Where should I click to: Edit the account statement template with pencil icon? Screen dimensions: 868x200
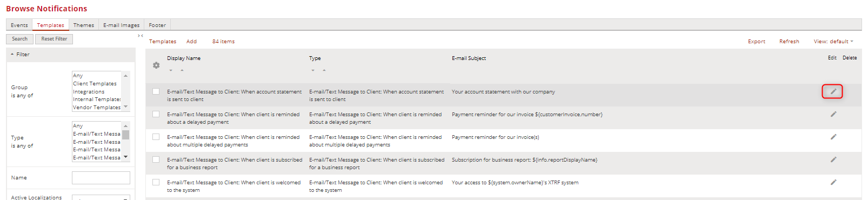(833, 91)
